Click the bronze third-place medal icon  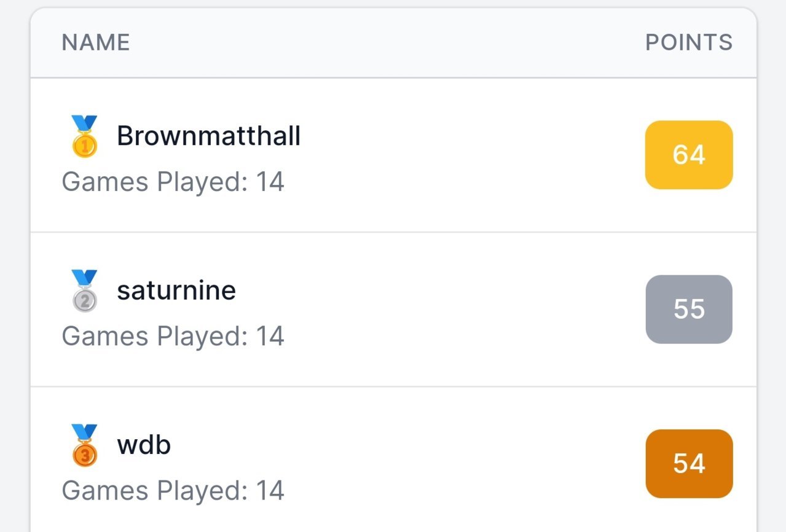pos(85,445)
